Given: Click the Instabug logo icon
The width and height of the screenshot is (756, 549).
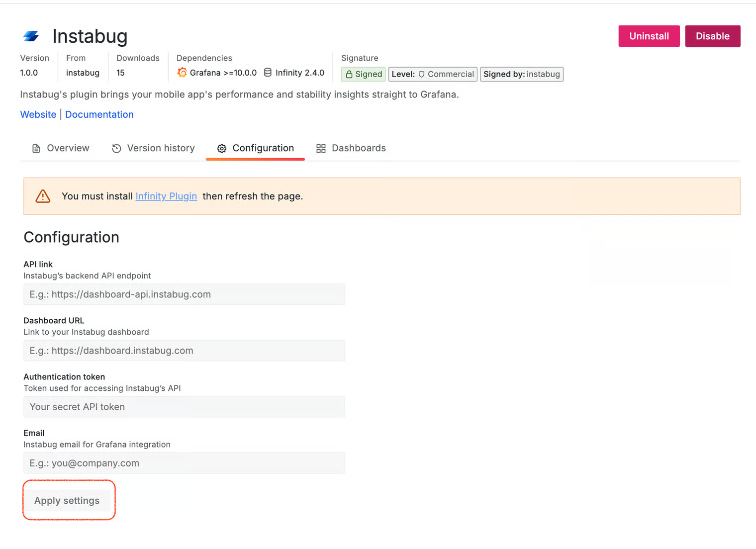Looking at the screenshot, I should [31, 36].
